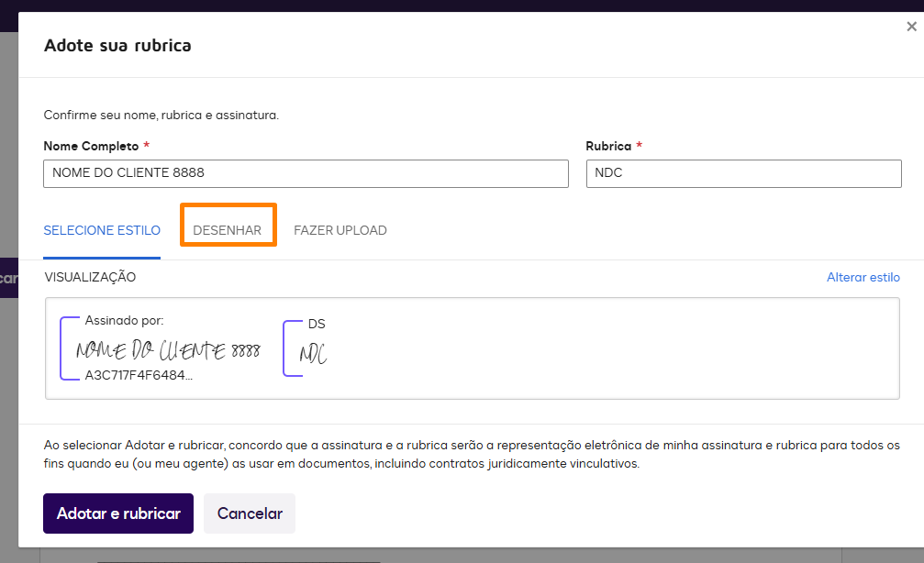
Task: Select the handwritten signature preview
Action: click(168, 350)
